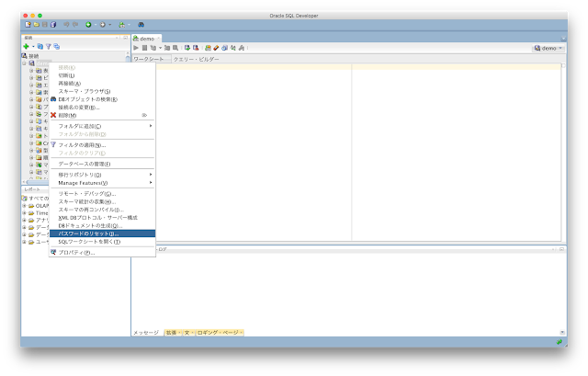The width and height of the screenshot is (588, 376).
Task: Click the gray Forward navigation arrow
Action: pyautogui.click(x=102, y=25)
